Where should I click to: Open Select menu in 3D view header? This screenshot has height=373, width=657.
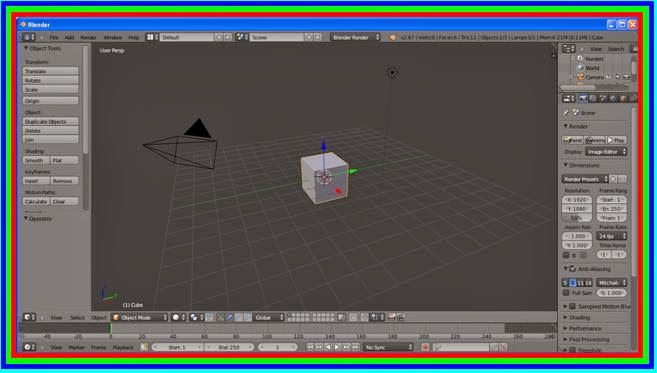(x=77, y=317)
